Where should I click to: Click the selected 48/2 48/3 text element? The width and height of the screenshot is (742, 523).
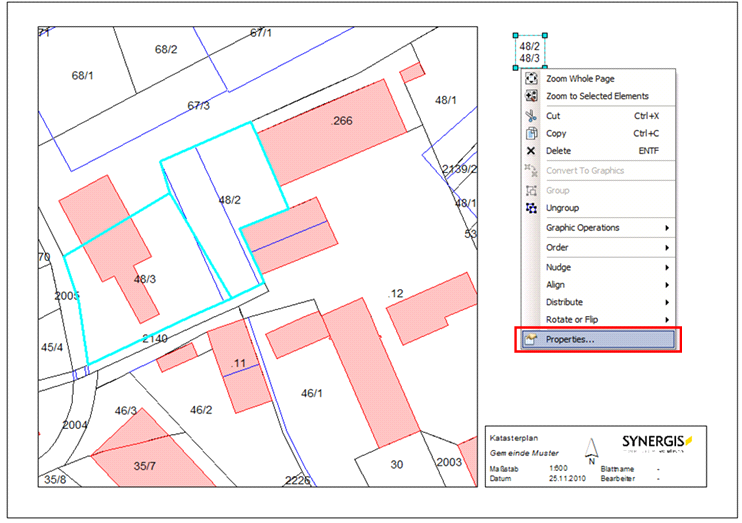click(x=529, y=52)
